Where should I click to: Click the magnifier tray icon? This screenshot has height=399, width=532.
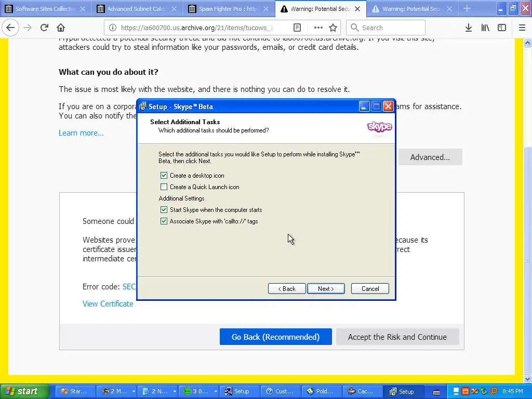pyautogui.click(x=494, y=391)
